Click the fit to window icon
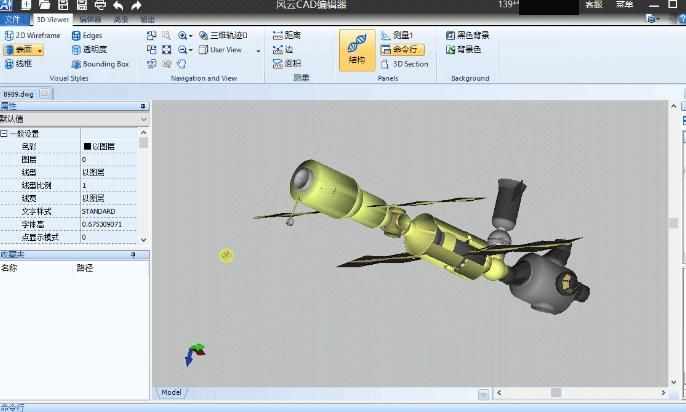The width and height of the screenshot is (686, 412). pyautogui.click(x=167, y=50)
